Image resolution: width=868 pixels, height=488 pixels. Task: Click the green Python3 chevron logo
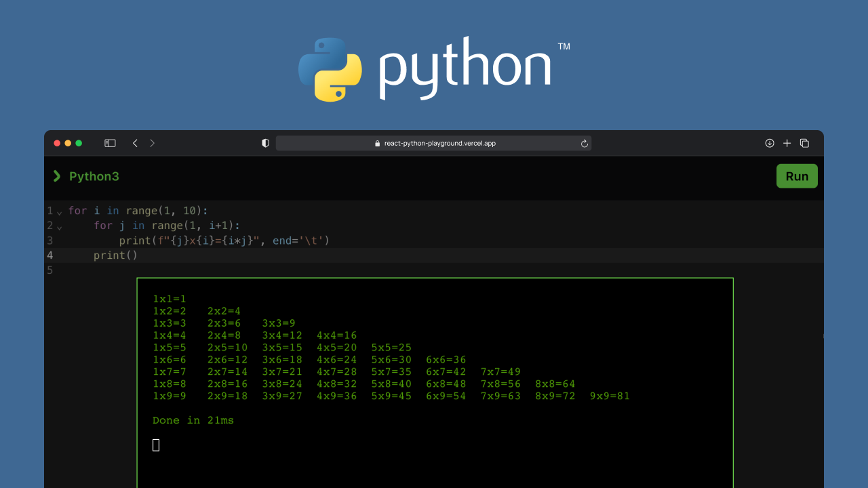pyautogui.click(x=57, y=176)
